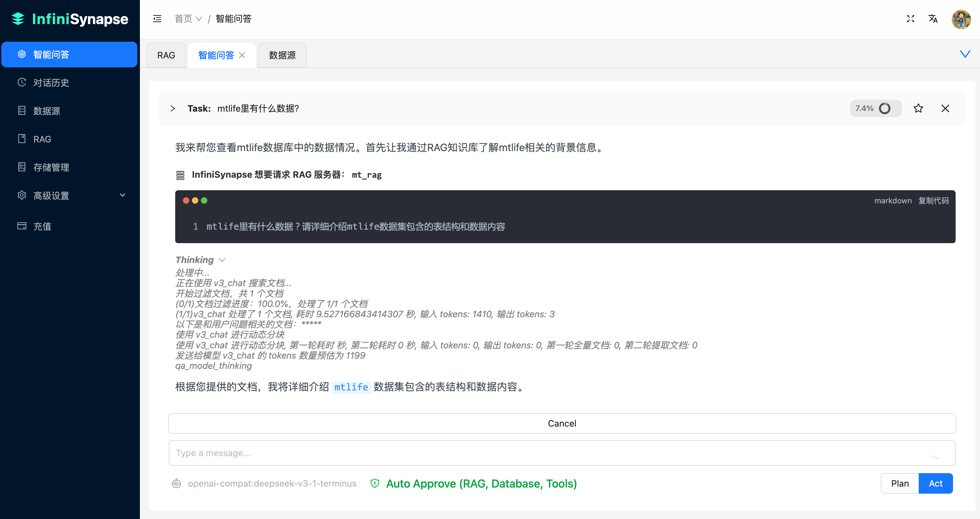Switch to Act mode
Viewport: 980px width, 519px height.
[x=935, y=483]
